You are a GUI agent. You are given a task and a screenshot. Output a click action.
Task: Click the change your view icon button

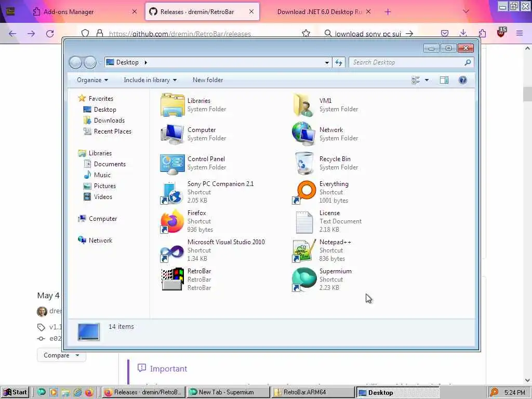(x=416, y=80)
